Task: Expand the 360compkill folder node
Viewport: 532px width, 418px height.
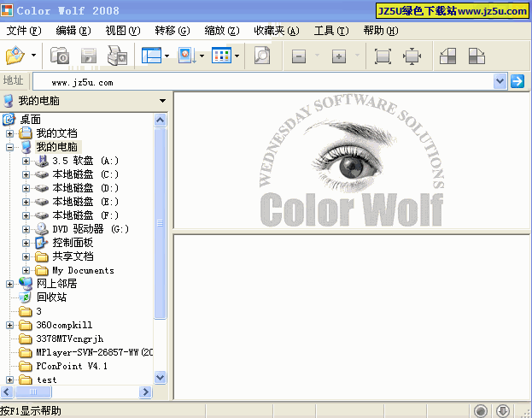Action: (x=10, y=326)
